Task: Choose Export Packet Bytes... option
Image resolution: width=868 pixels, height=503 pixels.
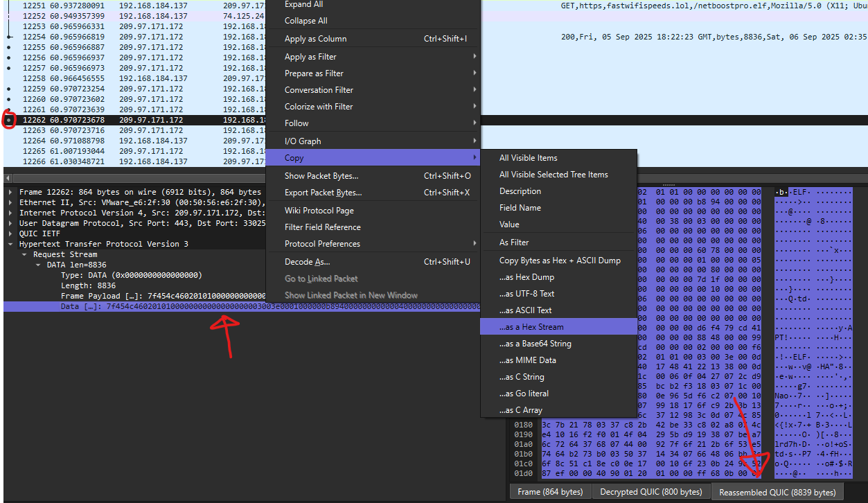Action: (373, 193)
